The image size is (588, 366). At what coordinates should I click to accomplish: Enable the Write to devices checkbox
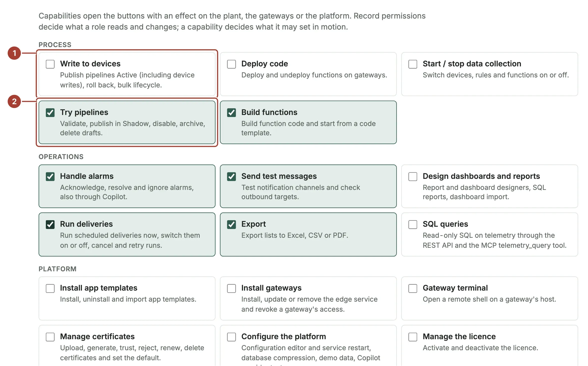[x=50, y=64]
